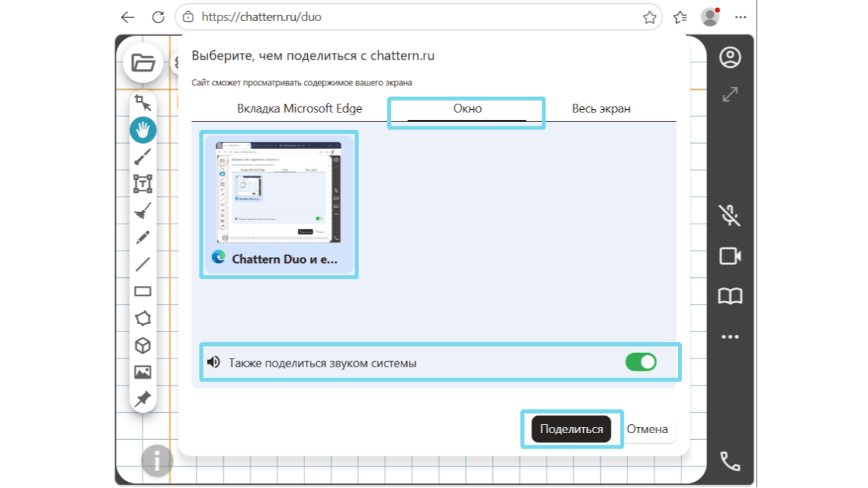Switch to the Весь экран tab
This screenshot has width=868, height=488.
click(x=601, y=108)
